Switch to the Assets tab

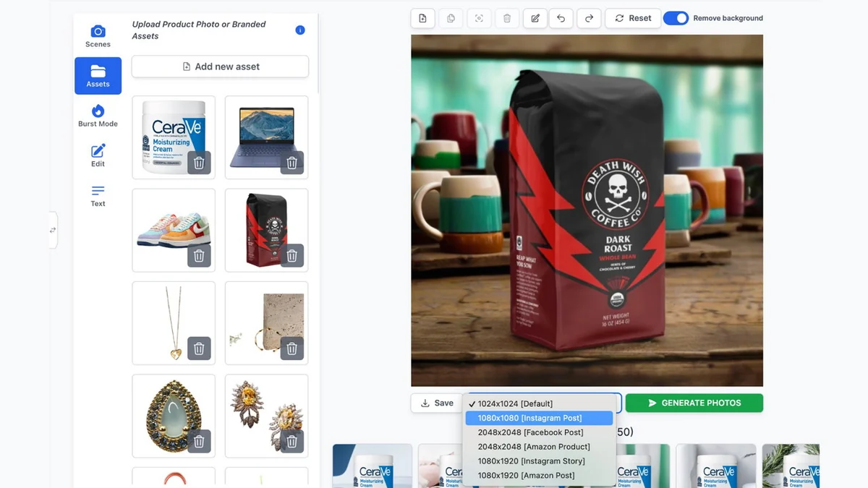tap(98, 76)
